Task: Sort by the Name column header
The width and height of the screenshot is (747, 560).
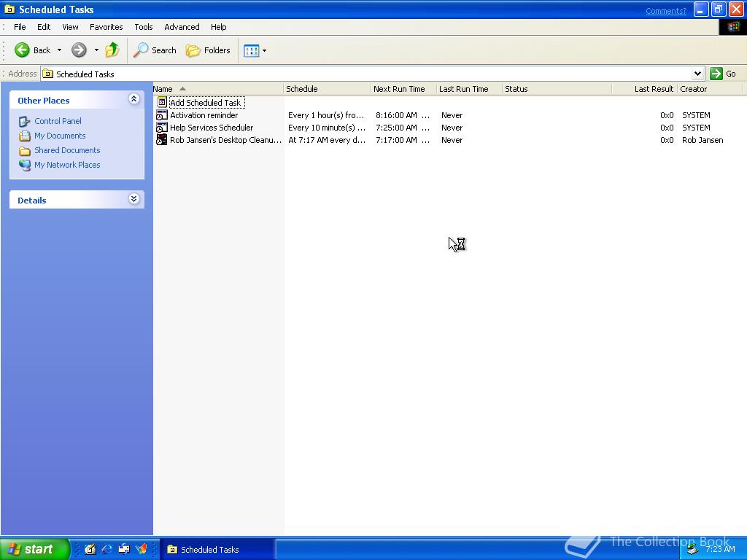Action: click(x=217, y=89)
